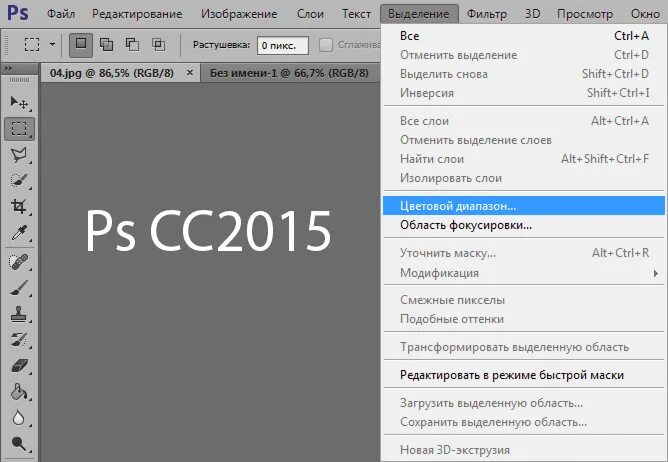Open the Файл menu
Screen dimensions: 668x462
(x=61, y=14)
